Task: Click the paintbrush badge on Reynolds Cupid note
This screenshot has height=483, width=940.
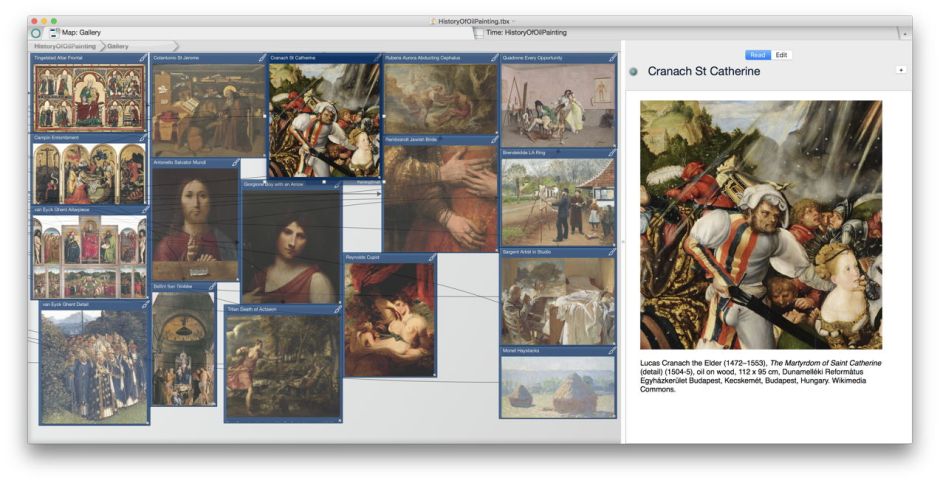Action: pos(431,258)
